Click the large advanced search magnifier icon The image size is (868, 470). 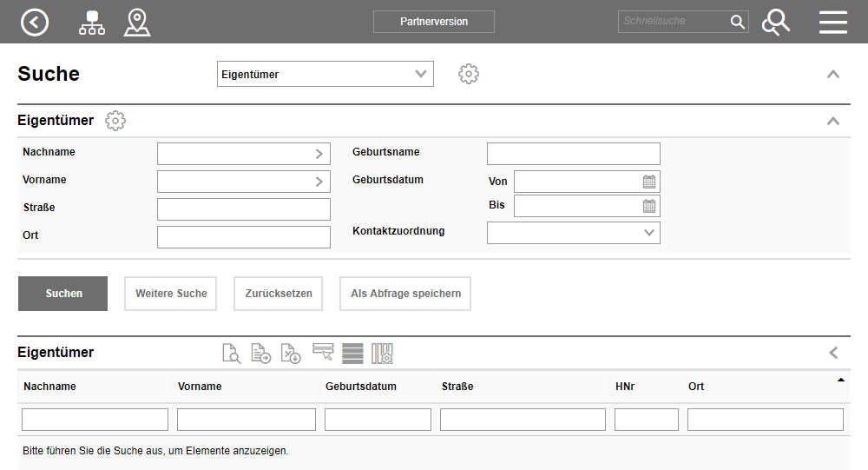click(x=775, y=22)
